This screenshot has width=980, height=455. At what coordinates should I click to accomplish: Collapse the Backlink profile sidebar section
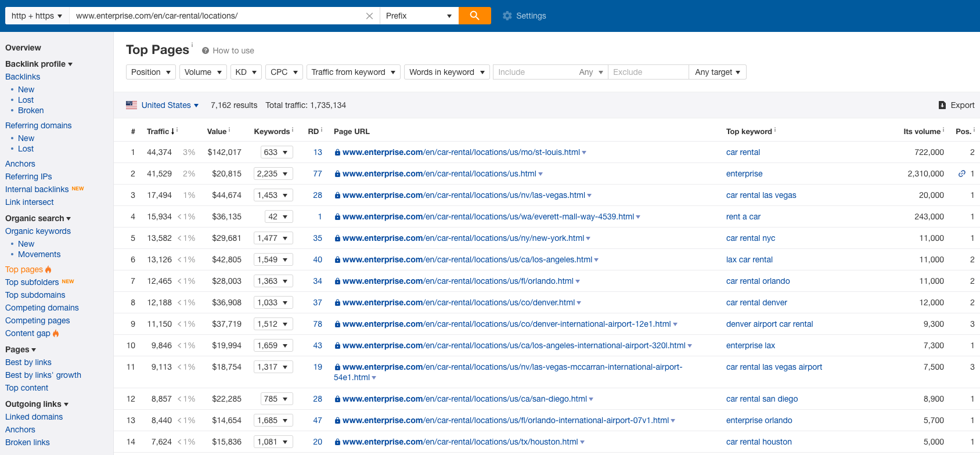tap(38, 64)
